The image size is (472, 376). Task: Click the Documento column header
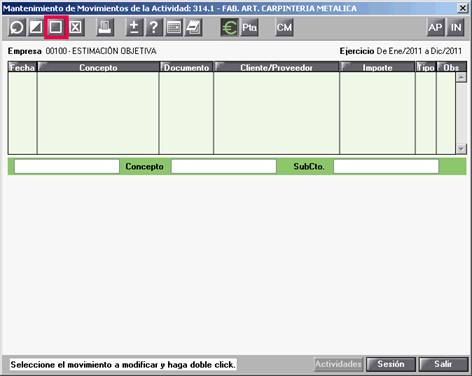[186, 67]
